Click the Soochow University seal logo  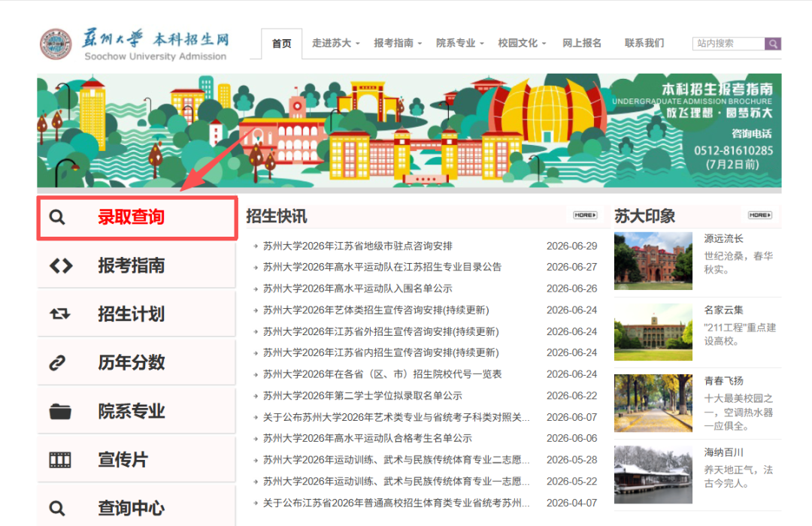tap(56, 44)
